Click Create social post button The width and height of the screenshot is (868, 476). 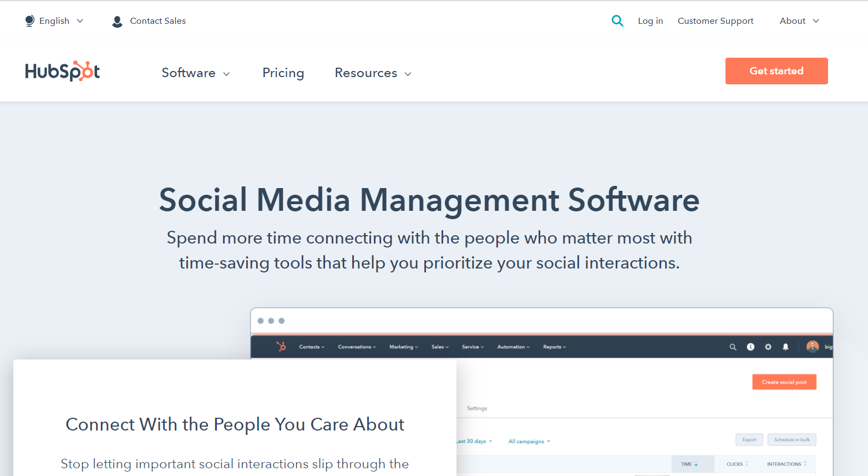click(784, 382)
